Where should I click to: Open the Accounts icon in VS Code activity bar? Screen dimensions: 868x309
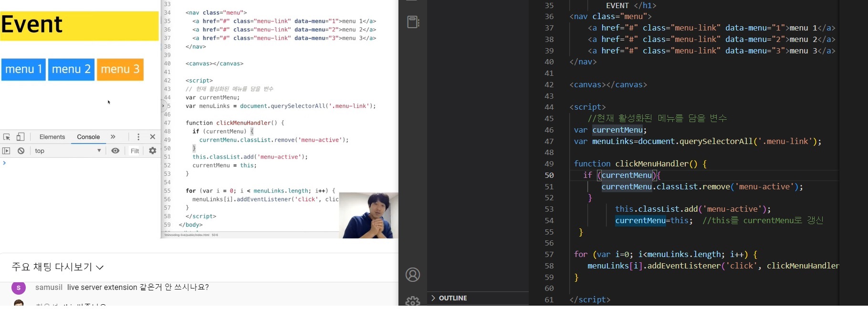point(413,275)
